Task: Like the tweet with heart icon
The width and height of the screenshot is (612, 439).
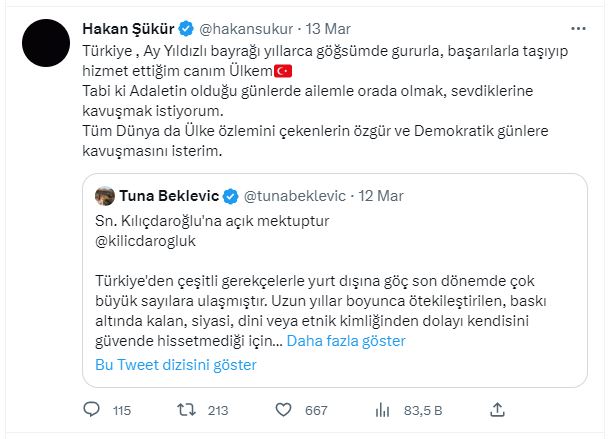Action: click(x=283, y=409)
